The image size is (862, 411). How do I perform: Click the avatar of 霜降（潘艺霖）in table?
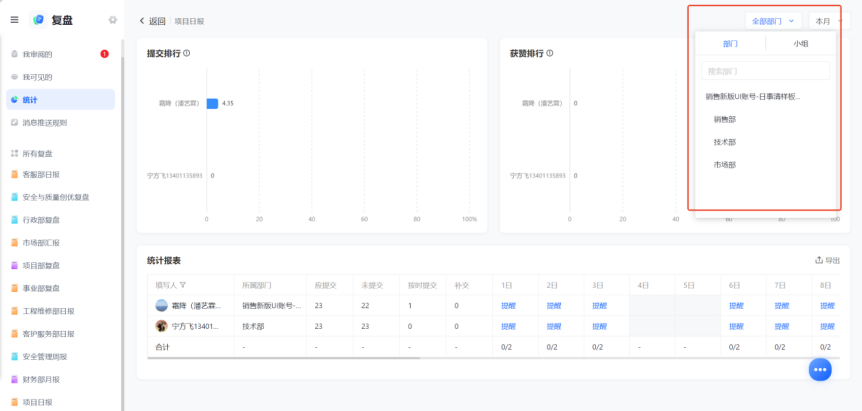coord(162,306)
